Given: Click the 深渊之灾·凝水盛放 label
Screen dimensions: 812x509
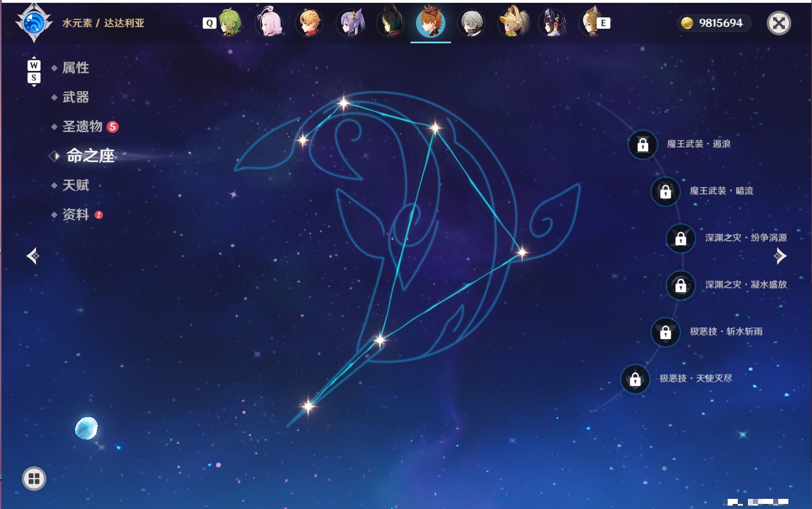Looking at the screenshot, I should pos(746,284).
